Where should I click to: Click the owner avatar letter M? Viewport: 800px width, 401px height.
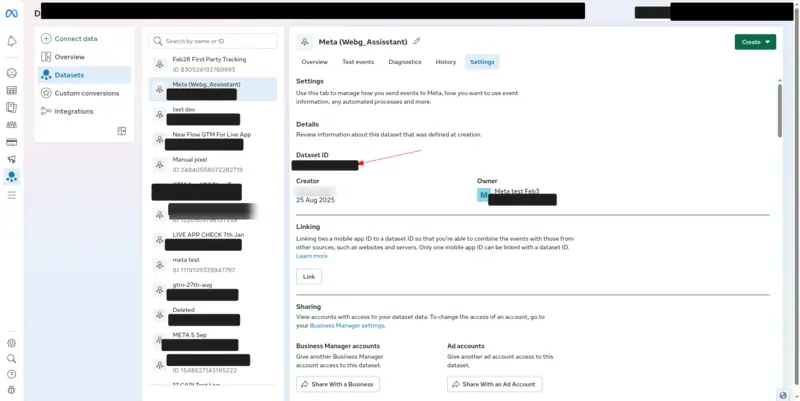point(484,195)
